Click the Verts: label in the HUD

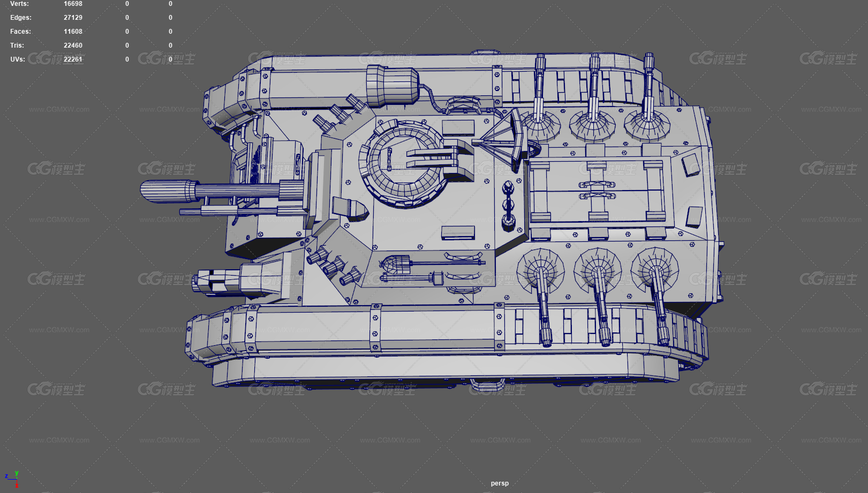pyautogui.click(x=19, y=4)
